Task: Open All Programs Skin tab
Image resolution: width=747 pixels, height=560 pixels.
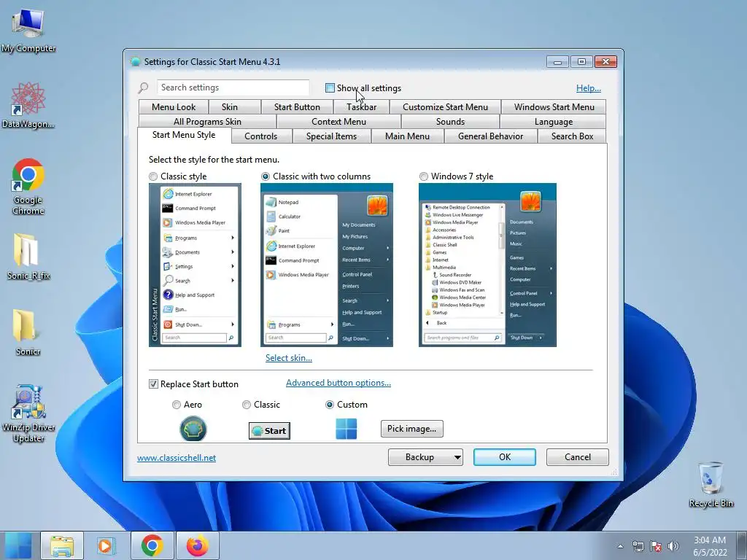Action: [x=207, y=122]
